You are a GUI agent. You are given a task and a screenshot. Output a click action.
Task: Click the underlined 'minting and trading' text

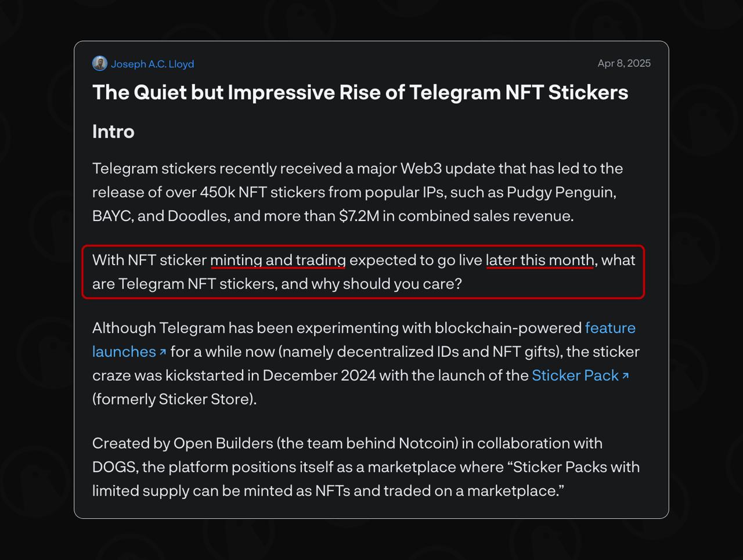(x=278, y=260)
